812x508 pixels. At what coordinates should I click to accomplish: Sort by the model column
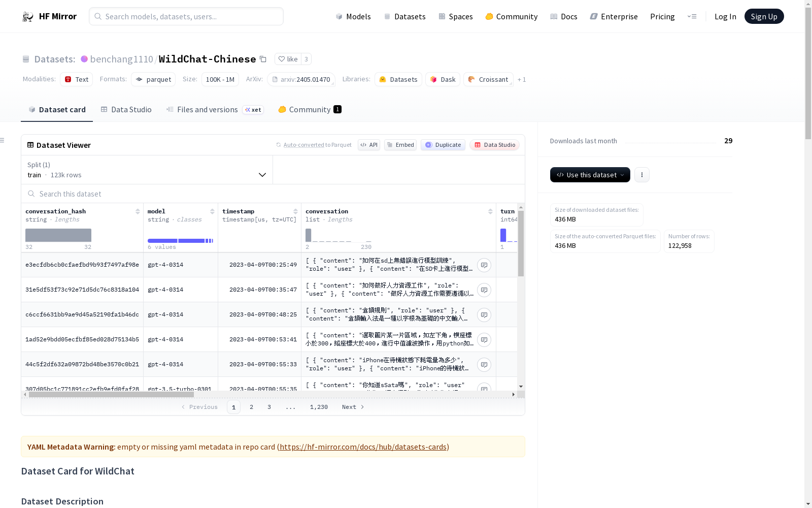tap(212, 211)
